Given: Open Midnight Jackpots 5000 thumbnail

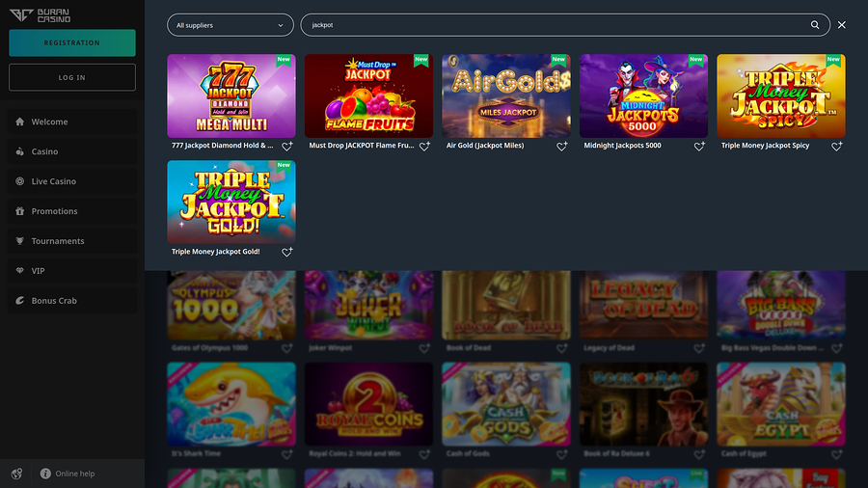Looking at the screenshot, I should click(x=643, y=95).
